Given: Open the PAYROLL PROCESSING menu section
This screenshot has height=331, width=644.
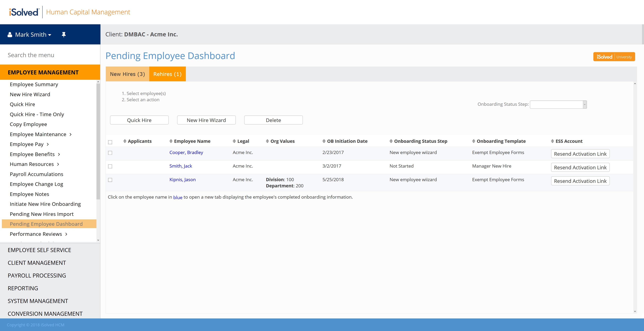Looking at the screenshot, I should [37, 276].
